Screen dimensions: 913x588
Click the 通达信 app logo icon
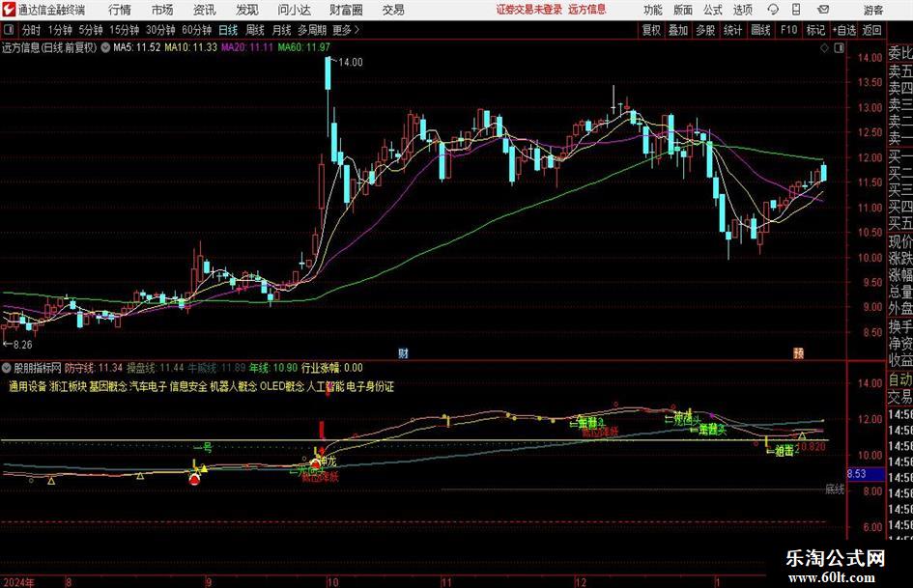click(x=8, y=10)
